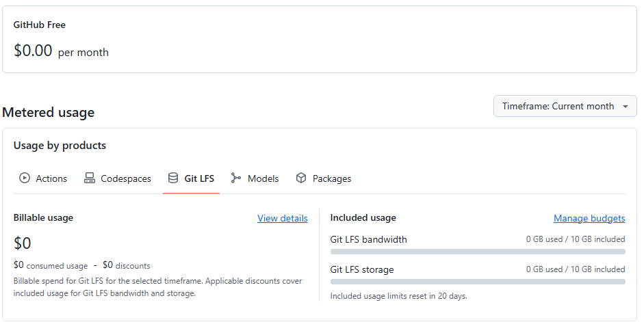644x322 pixels.
Task: Click the Packages box icon
Action: tap(301, 178)
